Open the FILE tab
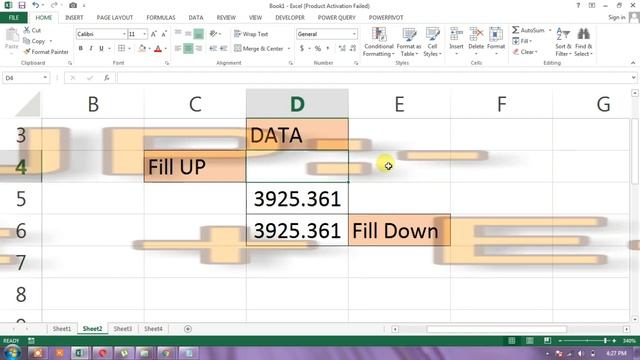Screen dimensions: 640x360 click(x=13, y=18)
